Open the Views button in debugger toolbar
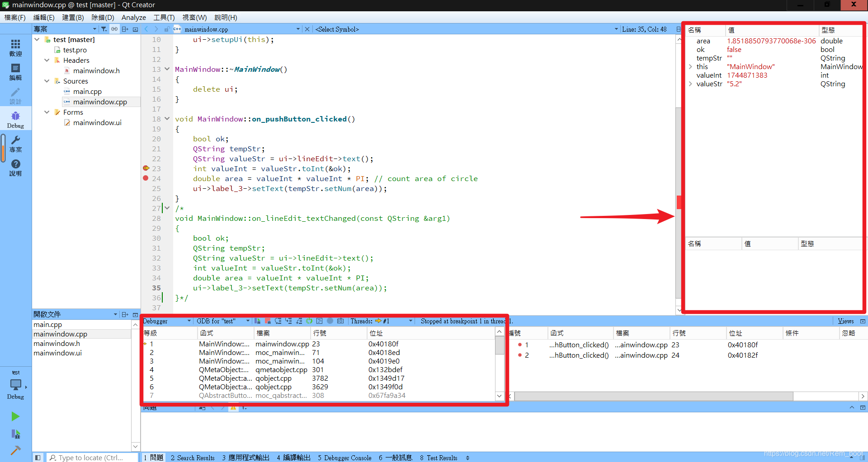Viewport: 868px width, 462px height. coord(845,321)
